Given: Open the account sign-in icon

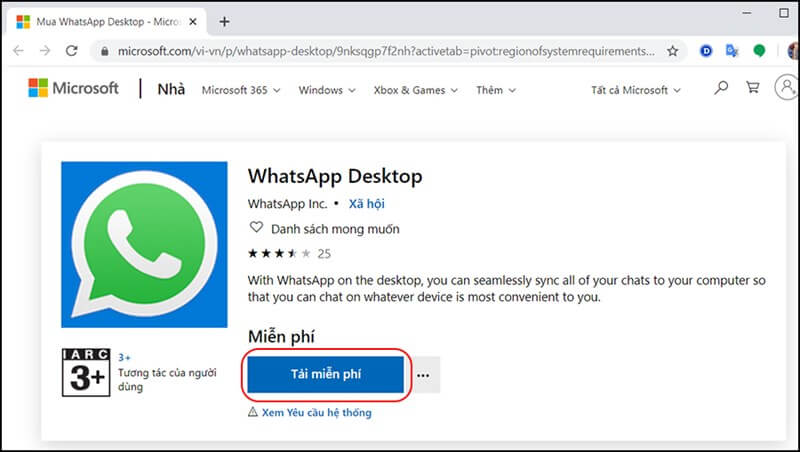Looking at the screenshot, I should [x=787, y=87].
